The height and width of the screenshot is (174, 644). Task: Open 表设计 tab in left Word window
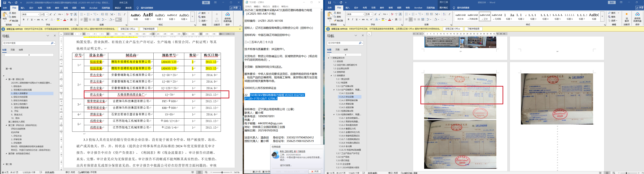[118, 8]
